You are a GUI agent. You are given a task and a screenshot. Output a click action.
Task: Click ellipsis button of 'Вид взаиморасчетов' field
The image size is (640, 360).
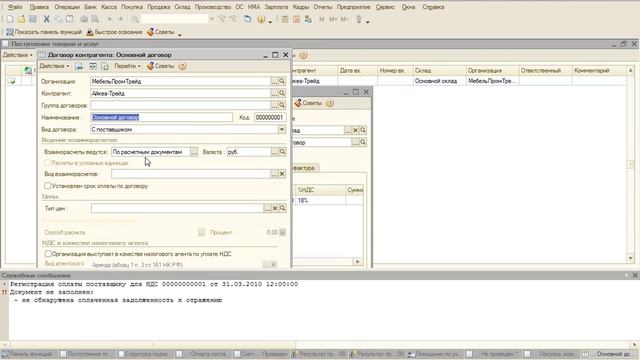point(275,173)
